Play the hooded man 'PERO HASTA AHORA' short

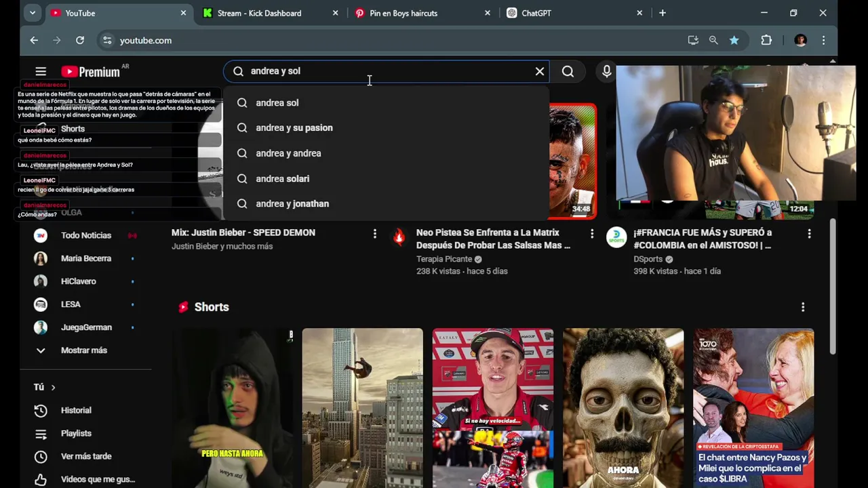(x=232, y=408)
